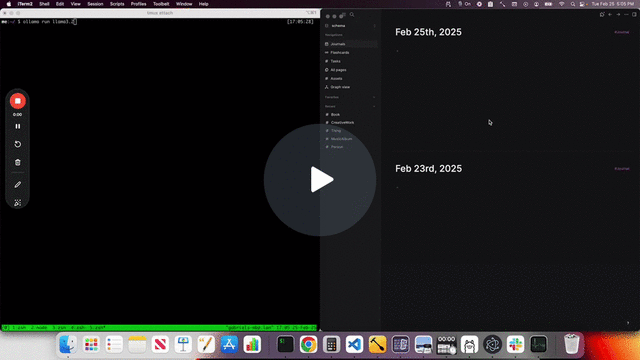The image size is (640, 360).
Task: Open Spotlight search in menu bar
Action: pos(573,4)
